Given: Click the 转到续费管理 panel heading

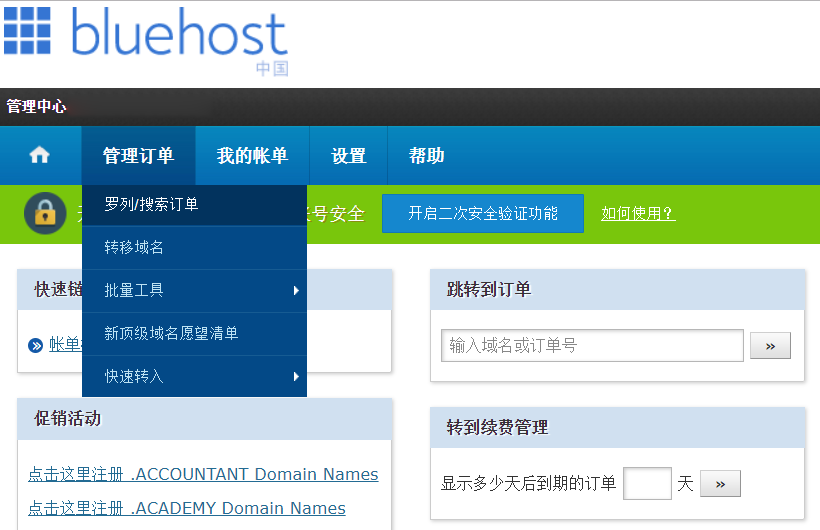Looking at the screenshot, I should pos(497,427).
